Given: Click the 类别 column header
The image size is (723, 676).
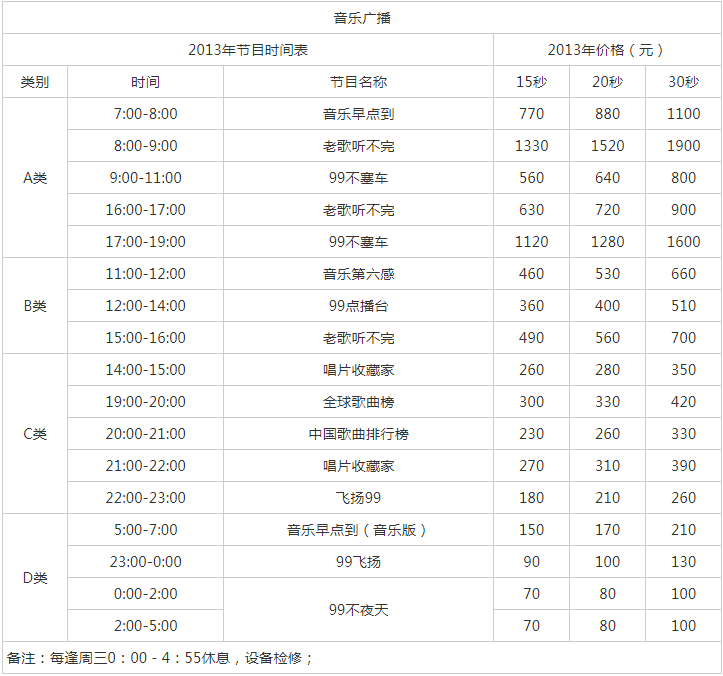Looking at the screenshot, I should [35, 82].
